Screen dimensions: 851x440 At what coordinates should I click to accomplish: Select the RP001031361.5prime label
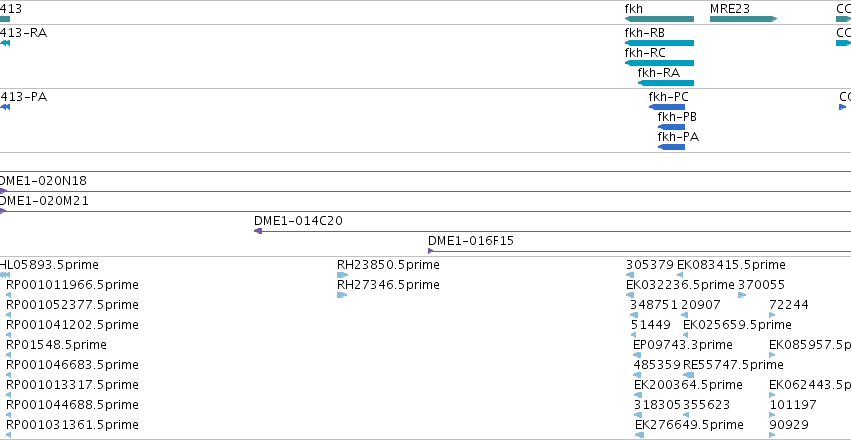[x=72, y=425]
